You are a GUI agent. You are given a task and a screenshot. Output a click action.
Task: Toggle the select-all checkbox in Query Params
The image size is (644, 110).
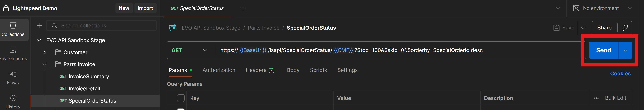pyautogui.click(x=180, y=98)
